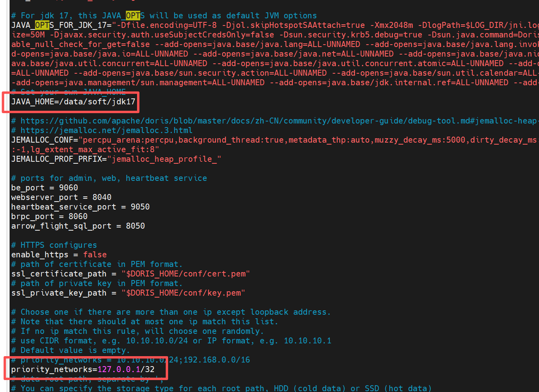This screenshot has width=539, height=392.
Task: Click the ':-1,lg_extent_max_active_fit:8"' continuation line
Action: coord(85,149)
